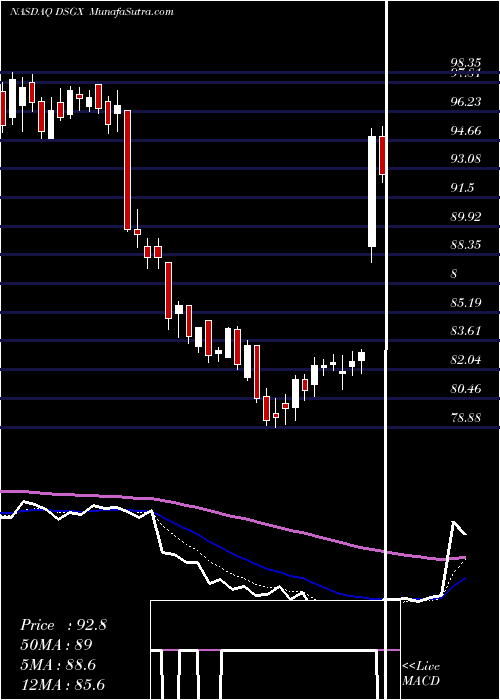Click the Price : 92.8 readout
The width and height of the screenshot is (500, 700).
point(63,625)
